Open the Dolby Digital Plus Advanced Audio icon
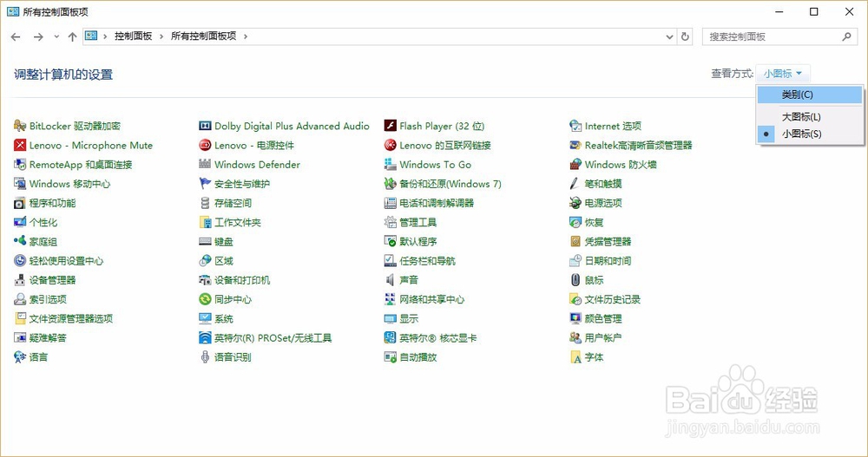The height and width of the screenshot is (457, 868). click(205, 126)
